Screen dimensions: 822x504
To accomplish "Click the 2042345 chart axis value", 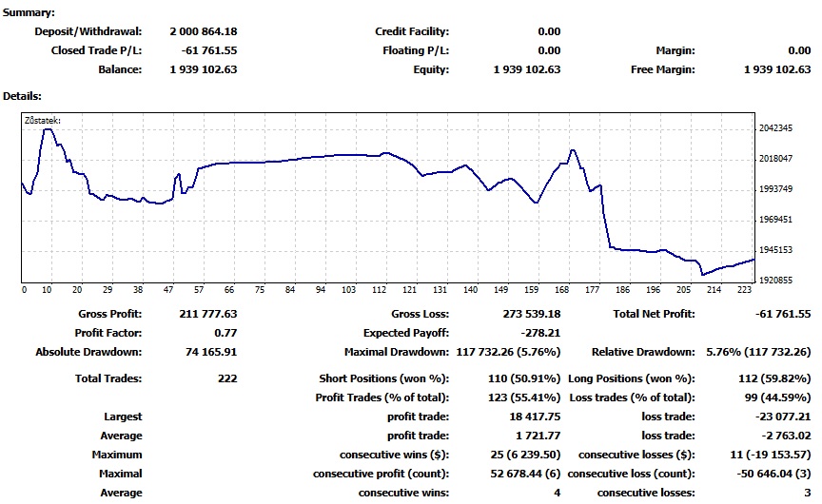I will (776, 128).
